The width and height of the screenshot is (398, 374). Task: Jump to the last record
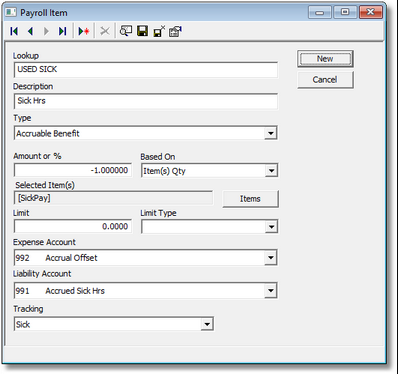pyautogui.click(x=62, y=31)
